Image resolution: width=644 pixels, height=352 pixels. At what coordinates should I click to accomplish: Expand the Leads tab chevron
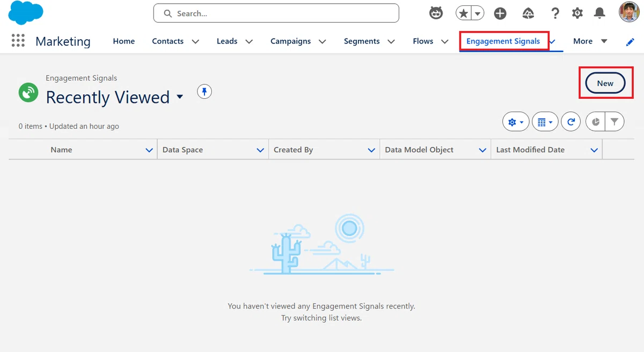pos(249,42)
